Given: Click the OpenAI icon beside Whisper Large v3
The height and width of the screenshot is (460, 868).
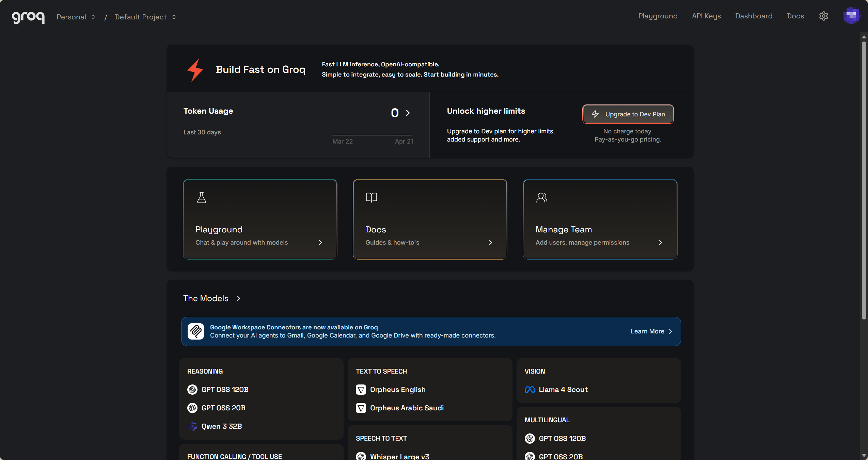Looking at the screenshot, I should [361, 456].
